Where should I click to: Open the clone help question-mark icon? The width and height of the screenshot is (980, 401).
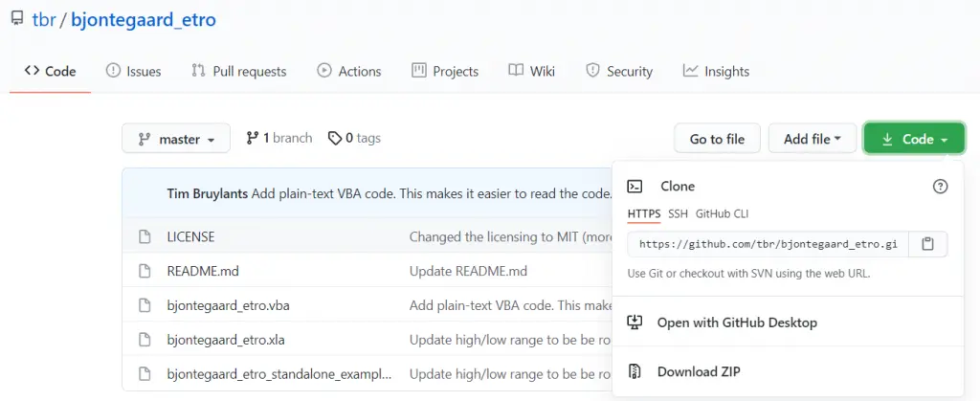point(940,186)
